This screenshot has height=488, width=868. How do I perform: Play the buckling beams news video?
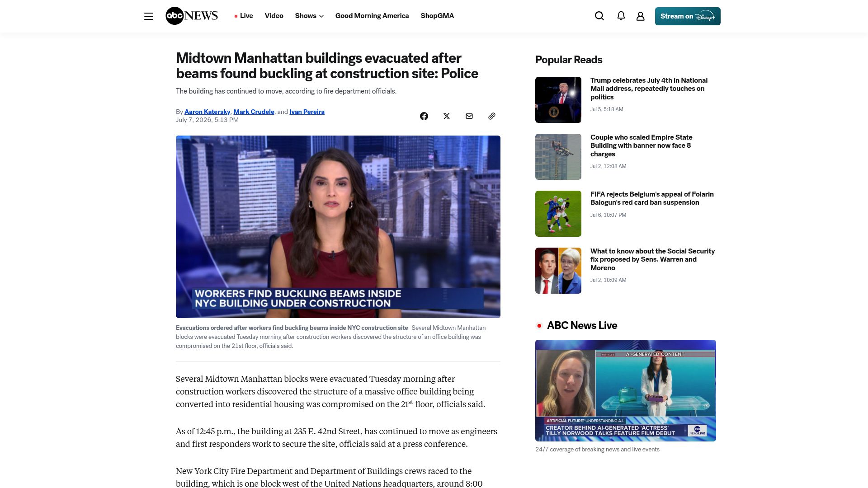point(338,227)
